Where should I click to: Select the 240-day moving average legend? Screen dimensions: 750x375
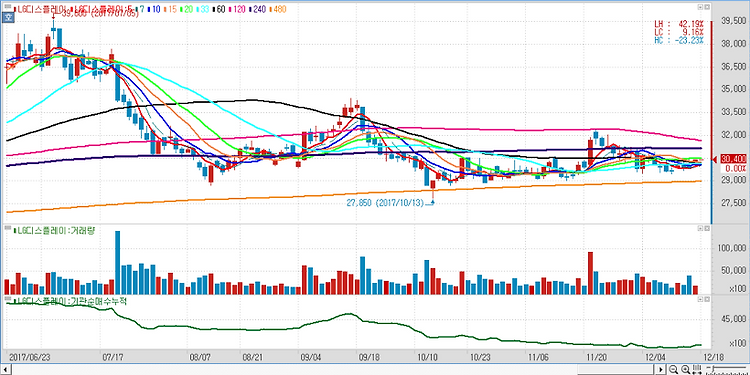tap(257, 9)
